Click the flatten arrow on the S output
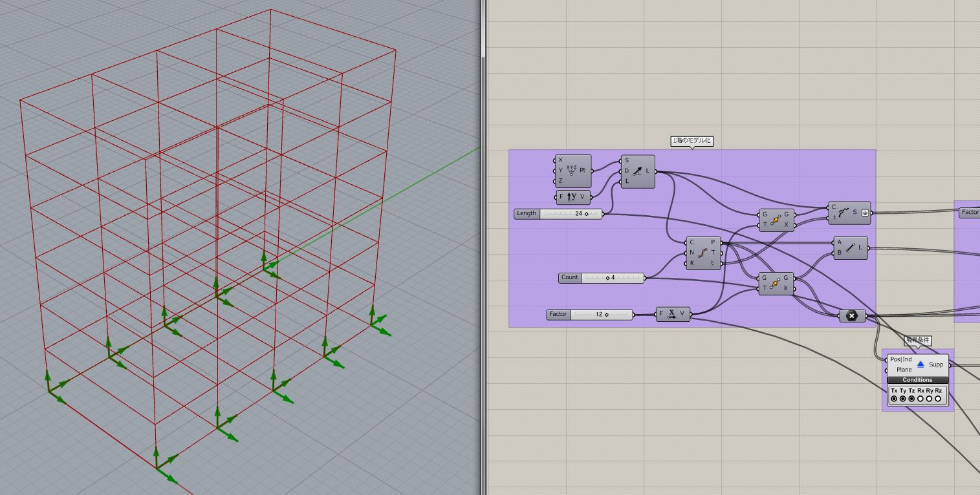This screenshot has height=495, width=980. point(865,213)
